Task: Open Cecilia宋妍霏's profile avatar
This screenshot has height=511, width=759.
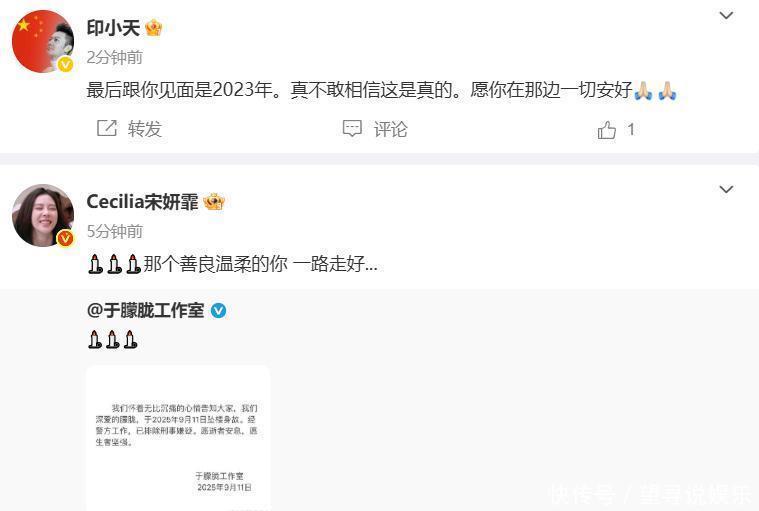Action: tap(43, 215)
